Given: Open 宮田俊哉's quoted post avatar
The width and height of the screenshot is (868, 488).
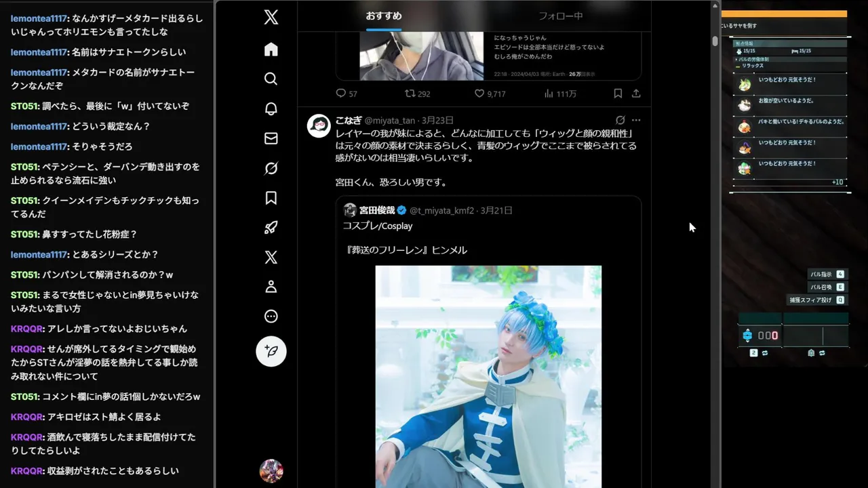Looking at the screenshot, I should [x=350, y=210].
